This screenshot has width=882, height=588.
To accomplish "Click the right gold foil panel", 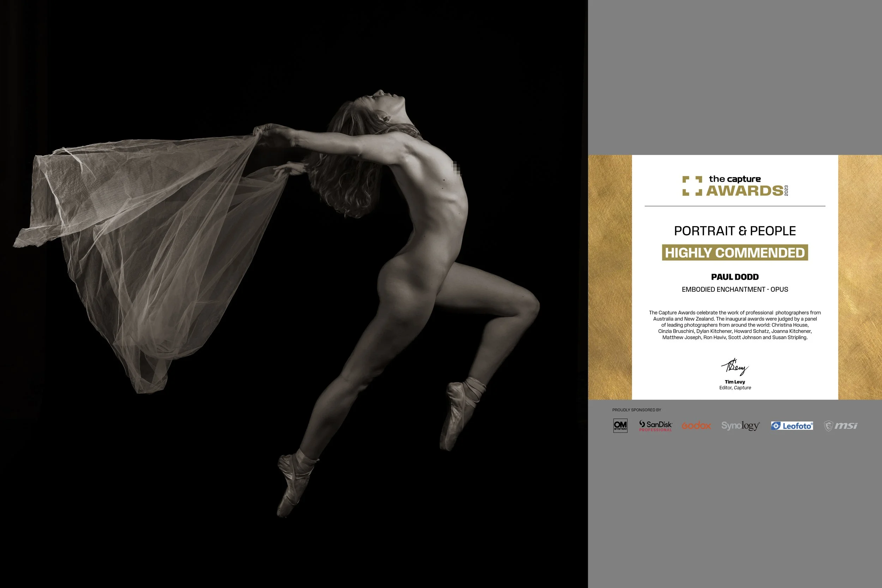I will 860,277.
